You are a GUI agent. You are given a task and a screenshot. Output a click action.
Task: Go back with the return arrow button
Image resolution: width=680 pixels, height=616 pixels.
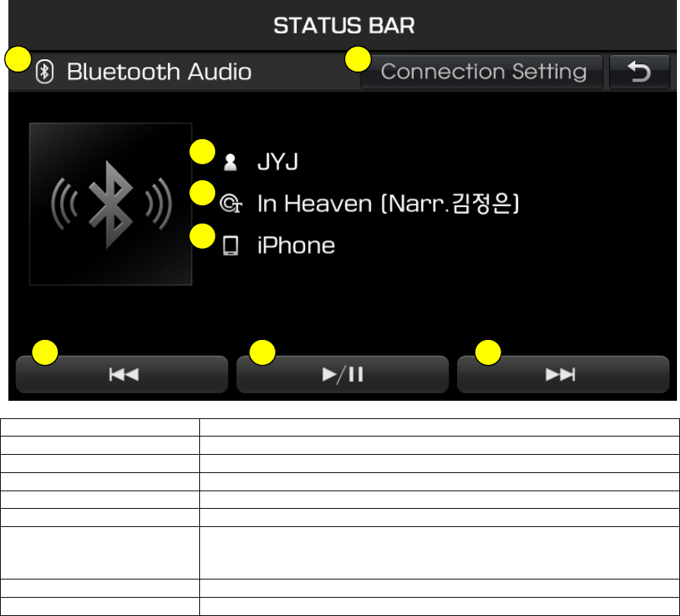point(639,71)
